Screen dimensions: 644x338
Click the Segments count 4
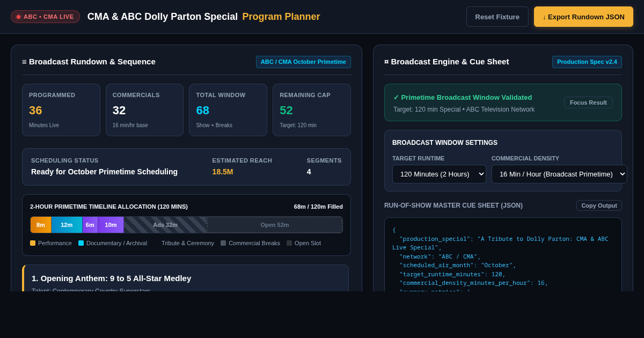click(x=309, y=172)
